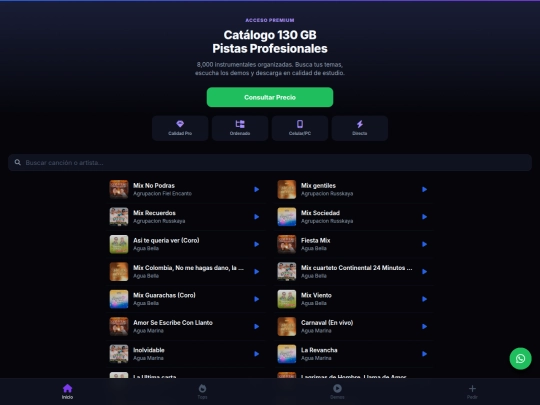The height and width of the screenshot is (405, 540).
Task: Open Amor Se Escribe Con Llanto thumbnail
Action: coord(119,326)
